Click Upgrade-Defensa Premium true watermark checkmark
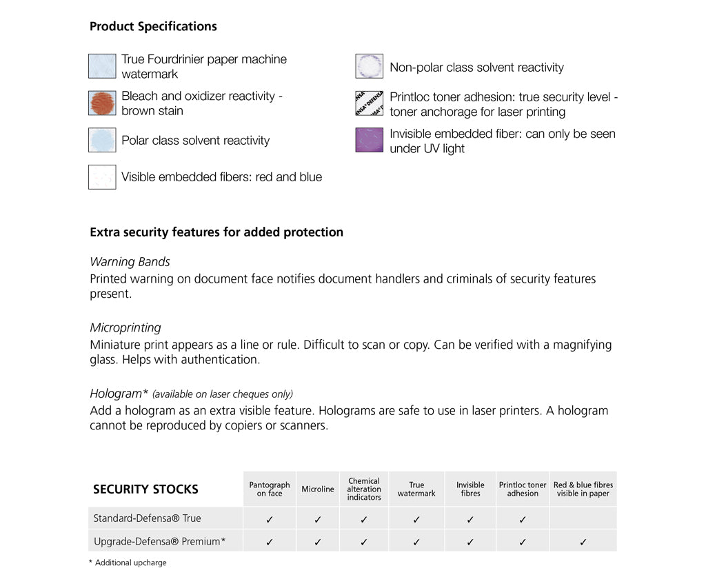706x588 pixels. (416, 543)
